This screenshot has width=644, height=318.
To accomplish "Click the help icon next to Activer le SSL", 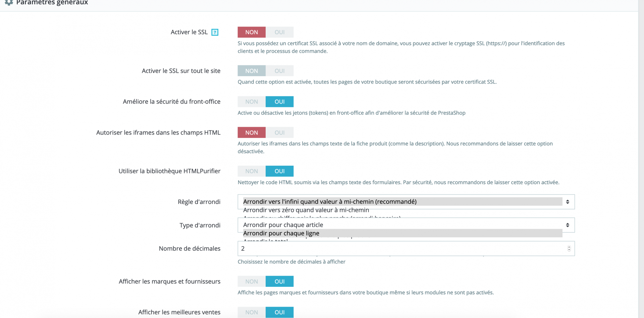I will [215, 32].
